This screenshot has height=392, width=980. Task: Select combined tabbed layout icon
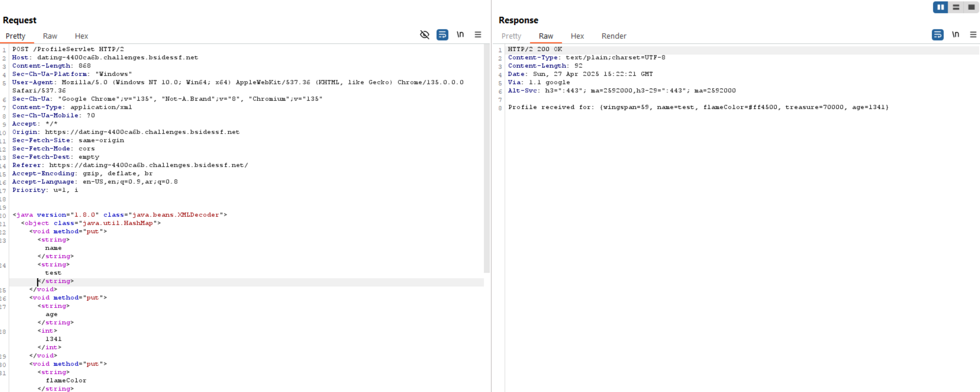coord(971,7)
